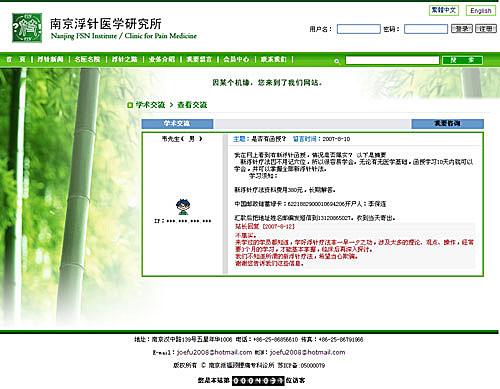Open the 联系我们 contact menu item
This screenshot has width=500, height=389.
coord(274,59)
